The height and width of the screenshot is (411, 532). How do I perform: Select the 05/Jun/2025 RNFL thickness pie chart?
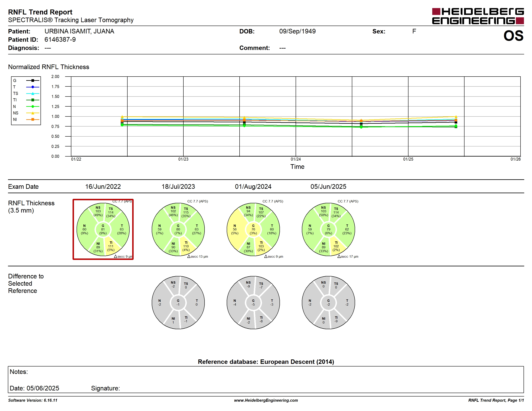pos(328,229)
